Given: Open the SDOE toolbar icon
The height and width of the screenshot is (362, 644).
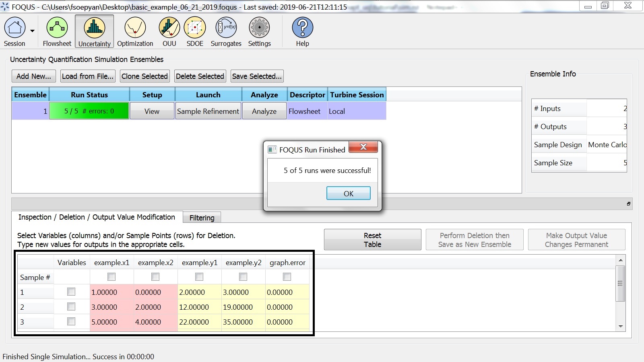Looking at the screenshot, I should 195,28.
